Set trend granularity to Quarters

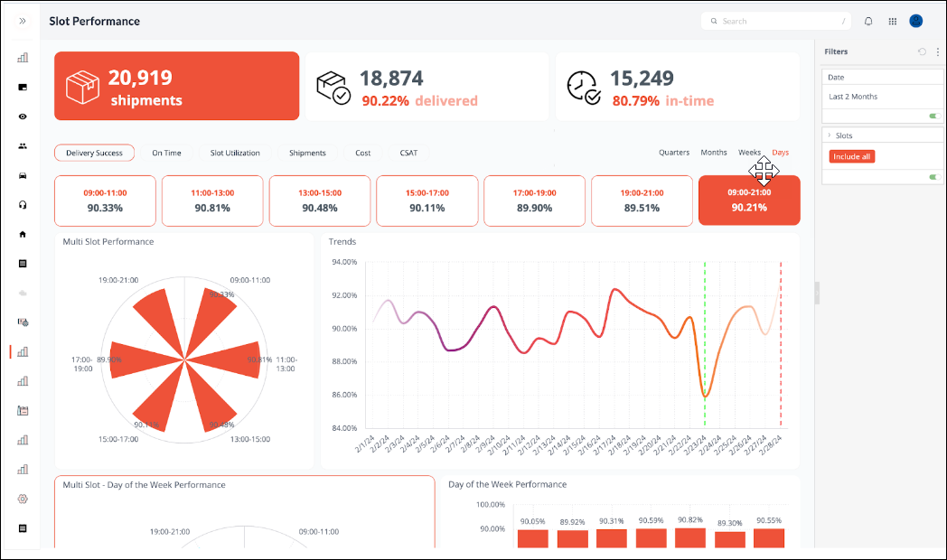[674, 153]
